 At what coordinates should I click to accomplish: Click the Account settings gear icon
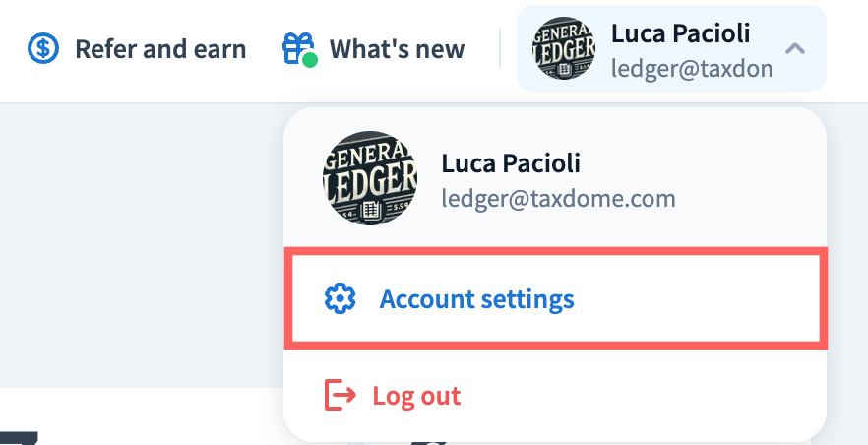tap(340, 298)
